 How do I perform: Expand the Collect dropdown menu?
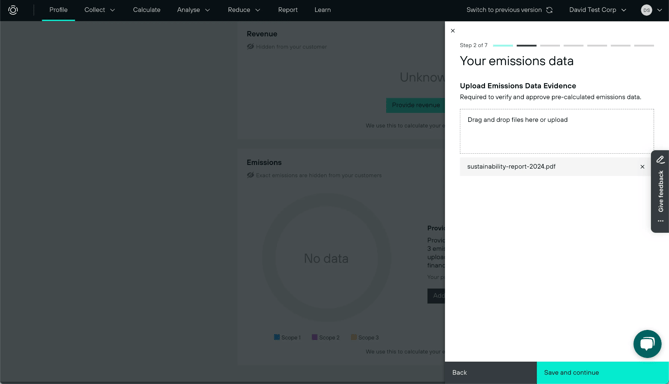(x=99, y=10)
